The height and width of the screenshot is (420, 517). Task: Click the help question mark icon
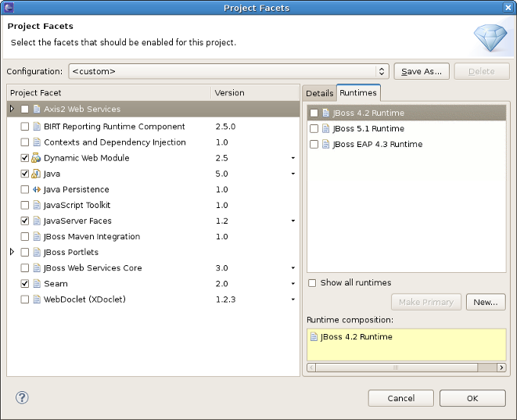22,398
